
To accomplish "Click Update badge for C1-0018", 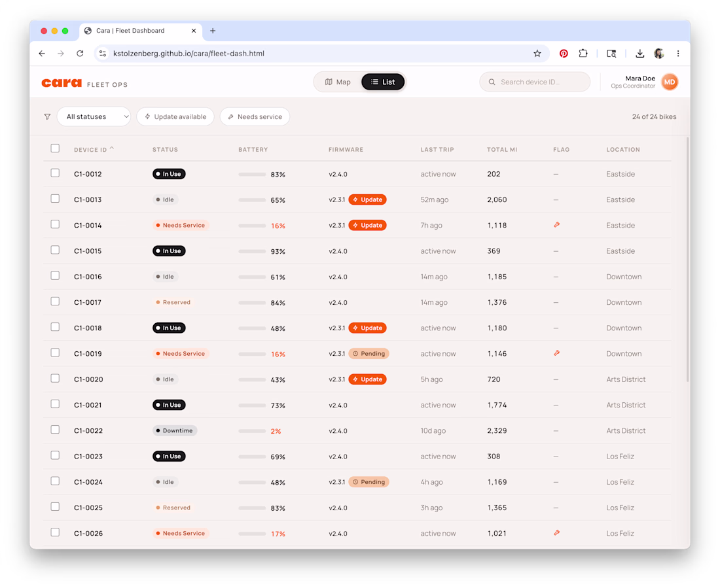I will point(367,328).
